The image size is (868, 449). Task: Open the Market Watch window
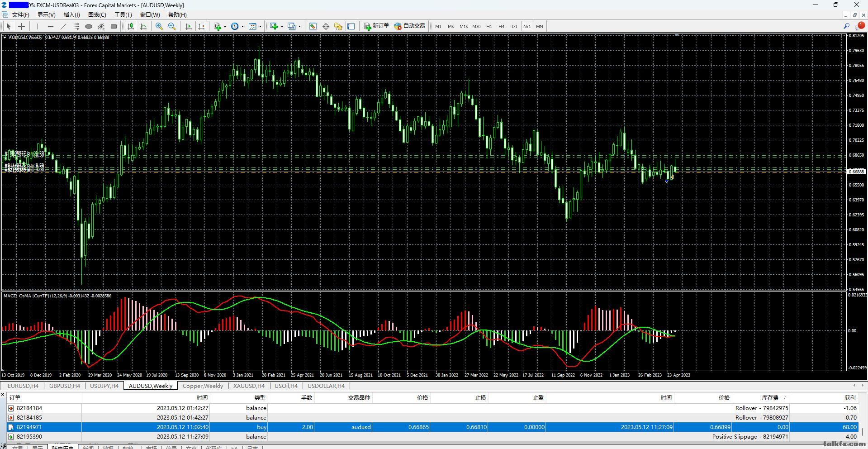[x=313, y=26]
